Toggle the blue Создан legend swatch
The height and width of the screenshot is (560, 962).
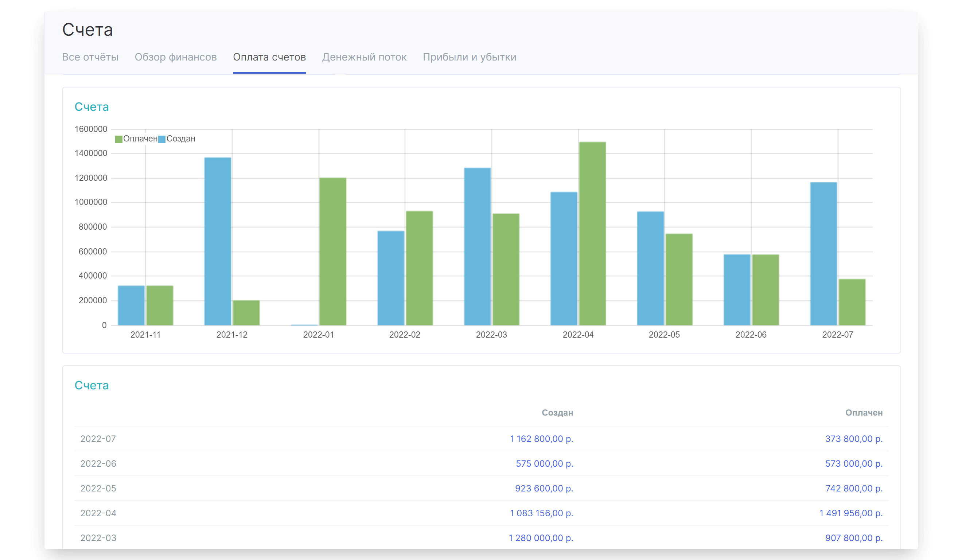(162, 139)
